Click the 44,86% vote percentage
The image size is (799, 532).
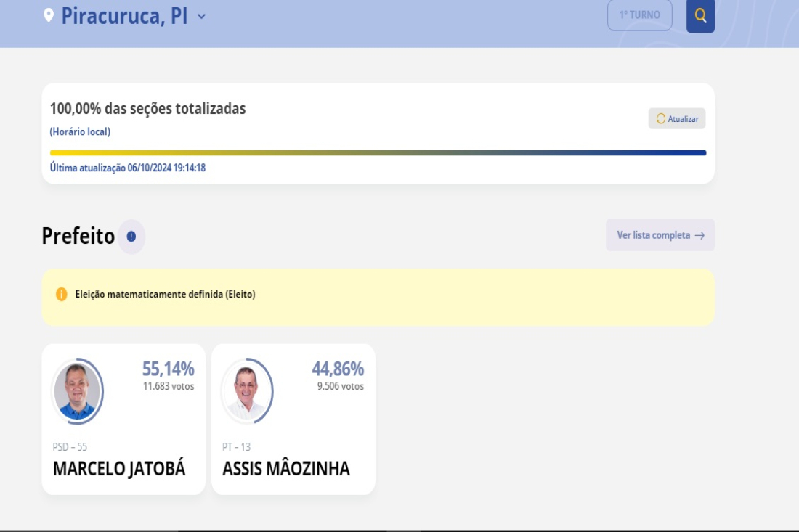[338, 369]
